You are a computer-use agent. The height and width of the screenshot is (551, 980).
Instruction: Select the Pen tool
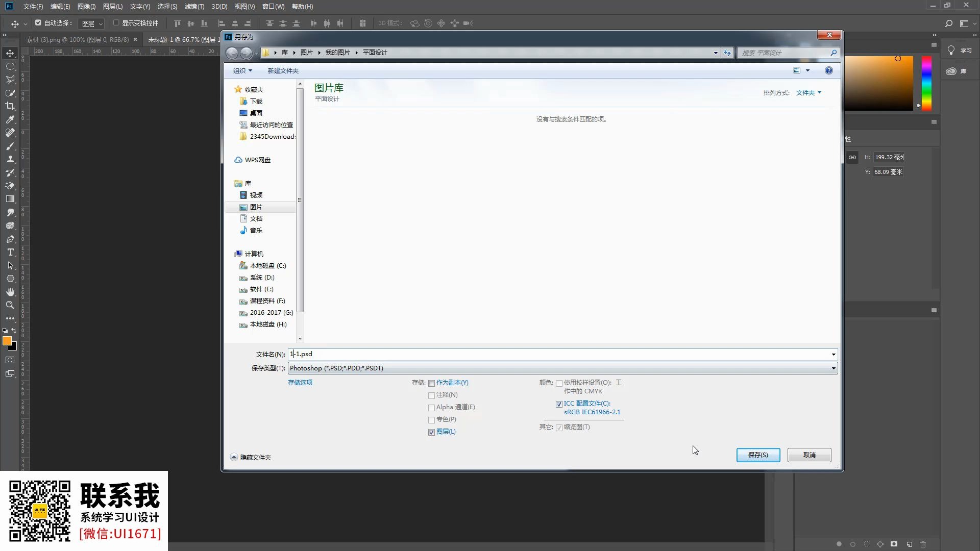point(10,239)
